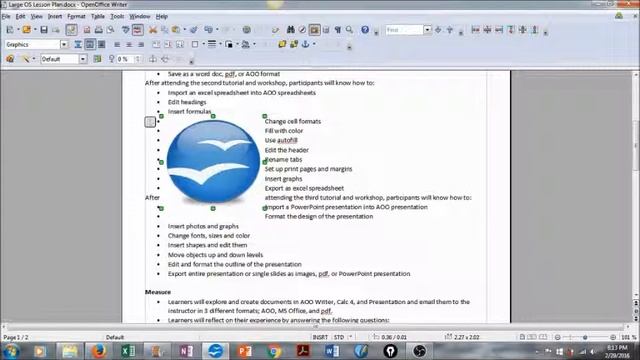
Task: Open the Undo history dropdown arrow
Action: pos(217,30)
